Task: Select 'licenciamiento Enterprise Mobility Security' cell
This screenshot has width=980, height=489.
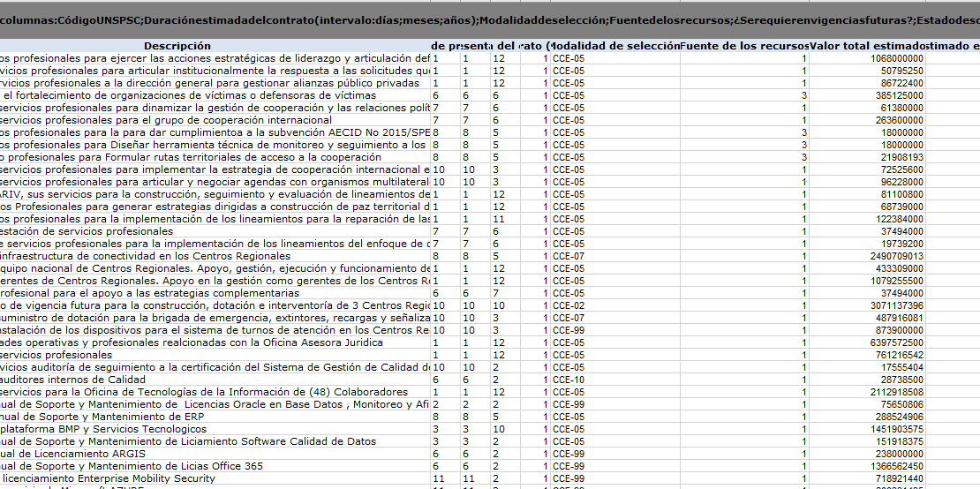Action: pyautogui.click(x=215, y=478)
